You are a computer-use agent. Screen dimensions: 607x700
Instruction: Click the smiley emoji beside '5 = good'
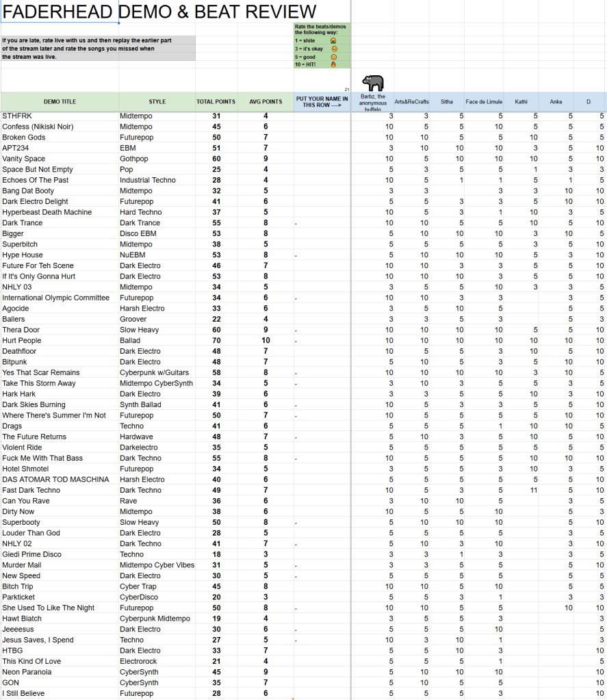(335, 57)
